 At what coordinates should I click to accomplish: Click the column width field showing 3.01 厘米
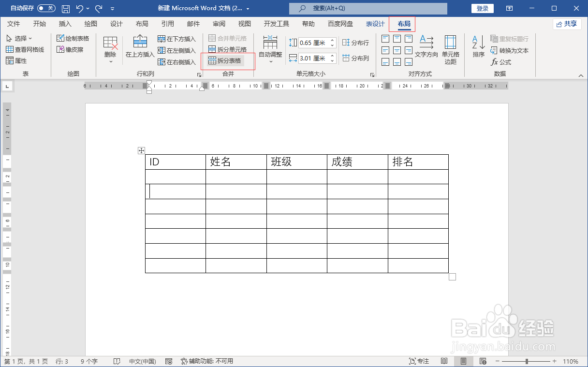click(x=313, y=58)
